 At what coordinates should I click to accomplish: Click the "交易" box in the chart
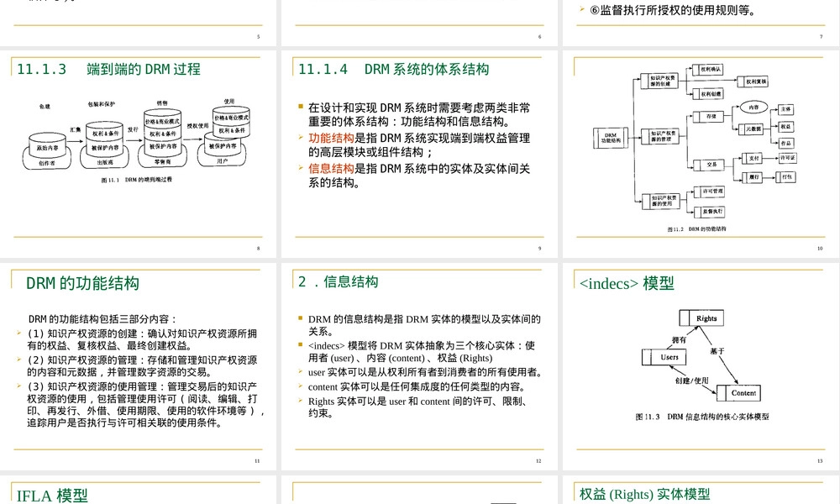(x=708, y=165)
